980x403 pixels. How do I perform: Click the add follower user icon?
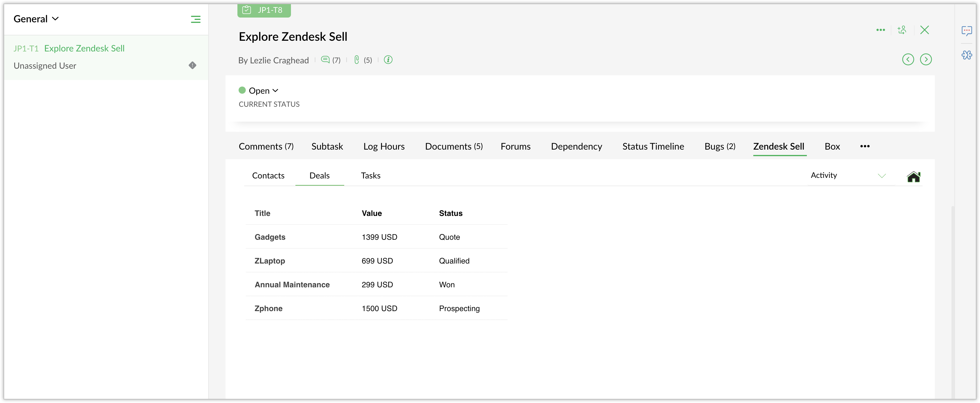(x=902, y=30)
